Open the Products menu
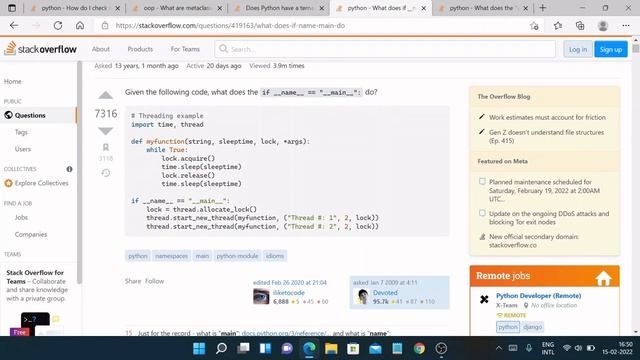Screen dimensions: 640x360 point(140,49)
